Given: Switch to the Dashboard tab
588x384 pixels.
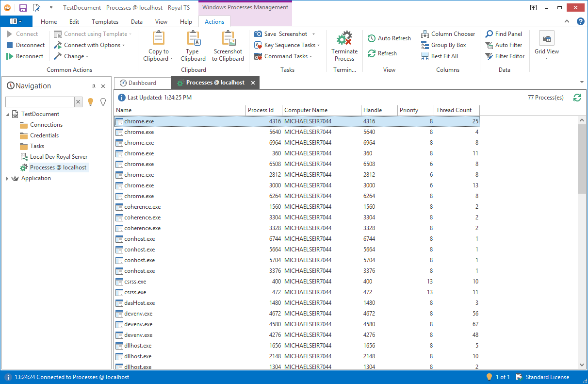Looking at the screenshot, I should click(142, 83).
